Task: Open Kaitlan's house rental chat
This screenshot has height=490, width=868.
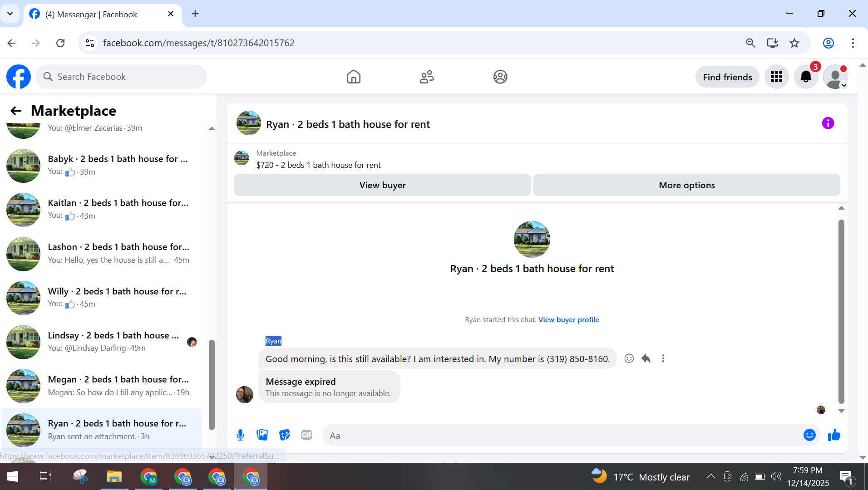Action: [102, 210]
